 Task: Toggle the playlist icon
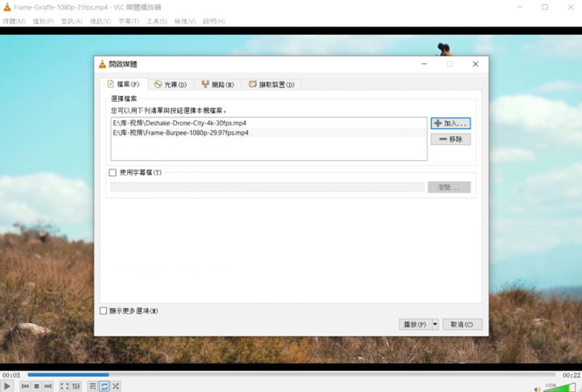[x=93, y=386]
